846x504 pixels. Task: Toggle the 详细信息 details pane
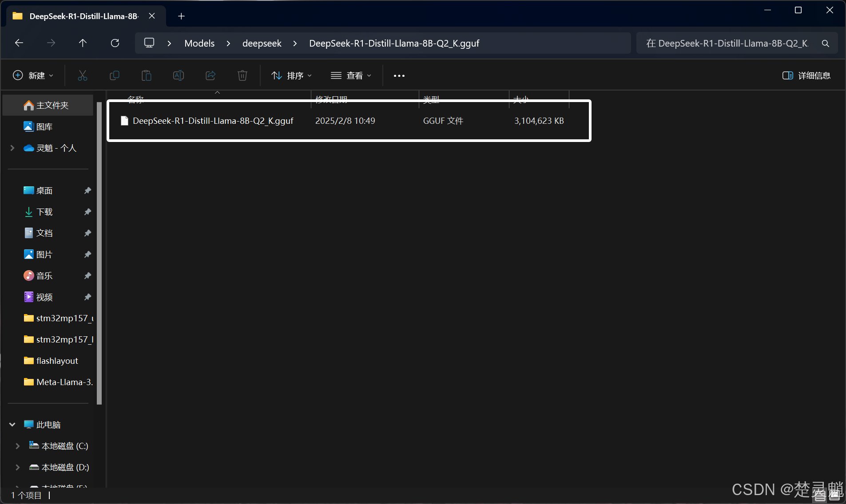806,75
